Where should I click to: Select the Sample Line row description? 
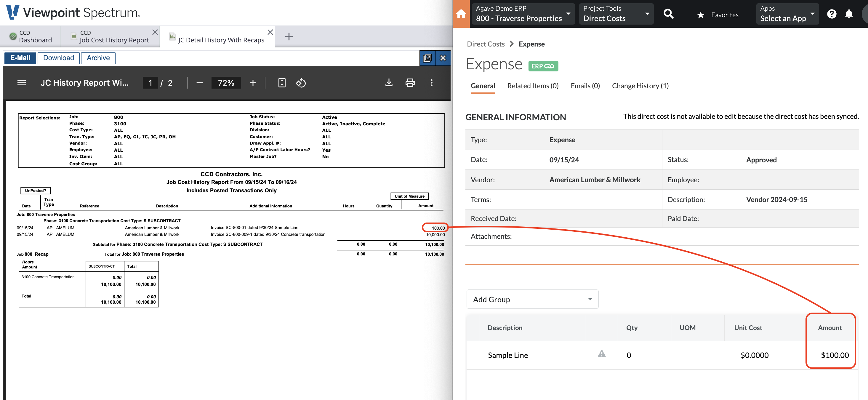[508, 355]
